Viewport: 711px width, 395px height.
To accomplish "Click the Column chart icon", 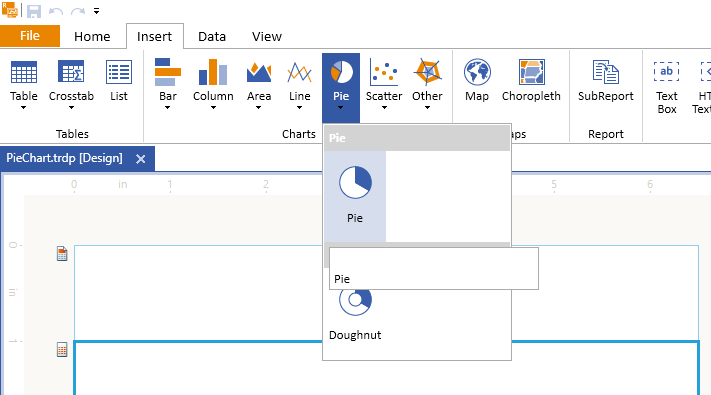I will pyautogui.click(x=213, y=72).
